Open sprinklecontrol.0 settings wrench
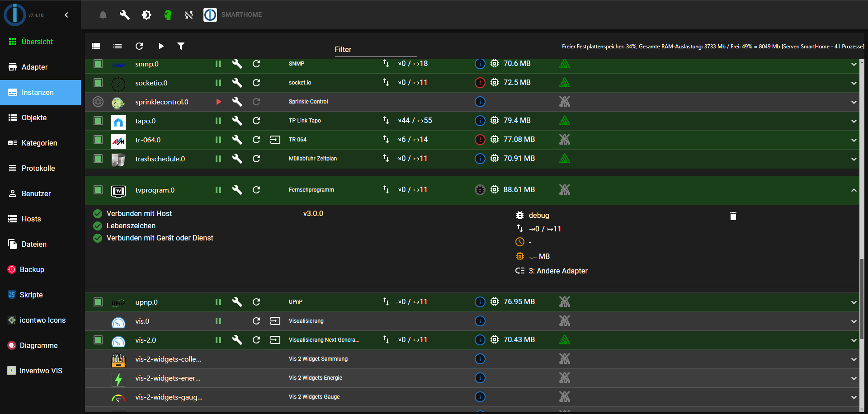The height and width of the screenshot is (414, 868). [x=237, y=102]
